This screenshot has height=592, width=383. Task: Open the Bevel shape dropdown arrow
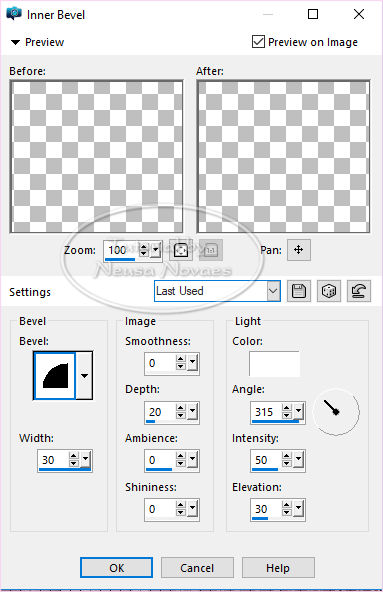(84, 376)
